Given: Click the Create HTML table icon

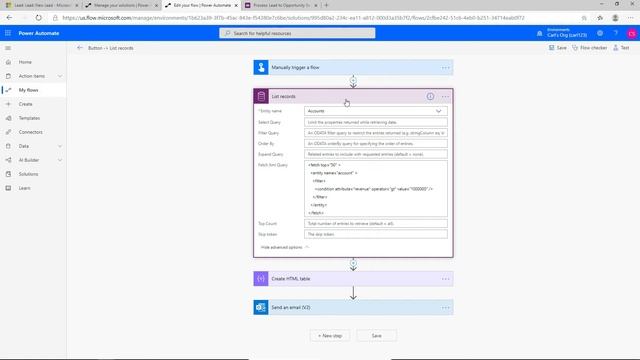Looking at the screenshot, I should [261, 279].
